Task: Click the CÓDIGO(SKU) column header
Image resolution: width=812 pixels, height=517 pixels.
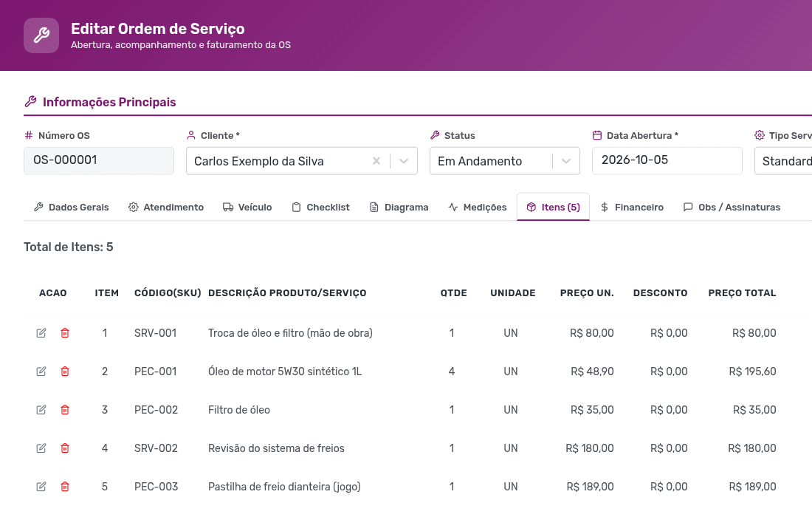Action: point(168,293)
